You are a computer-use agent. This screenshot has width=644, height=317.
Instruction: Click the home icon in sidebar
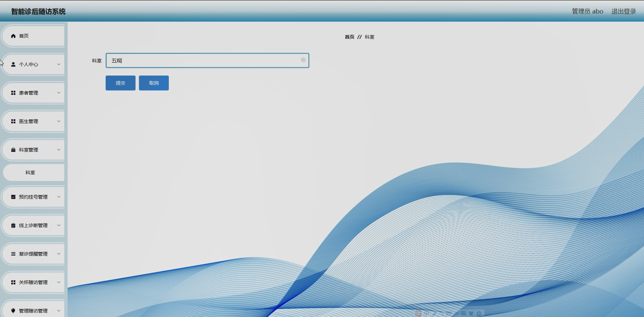(13, 36)
